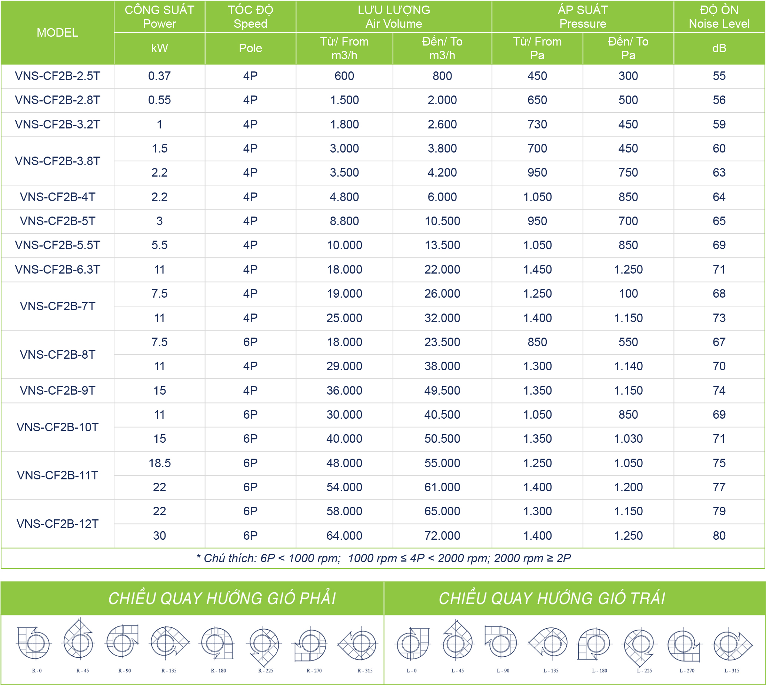The image size is (766, 700).
Task: Select the CÔNG SUẤT Power header
Action: click(x=160, y=17)
